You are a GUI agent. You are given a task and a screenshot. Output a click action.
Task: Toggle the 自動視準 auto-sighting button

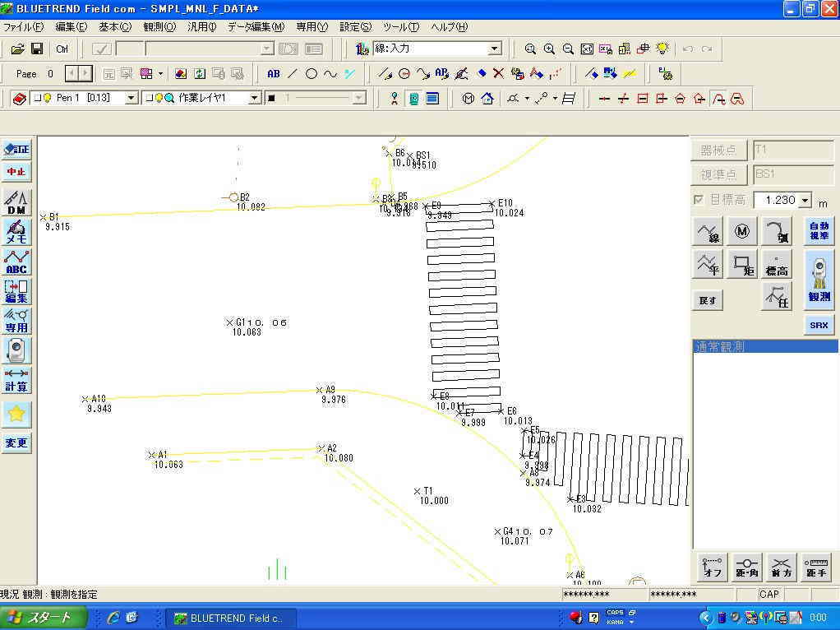coord(819,231)
